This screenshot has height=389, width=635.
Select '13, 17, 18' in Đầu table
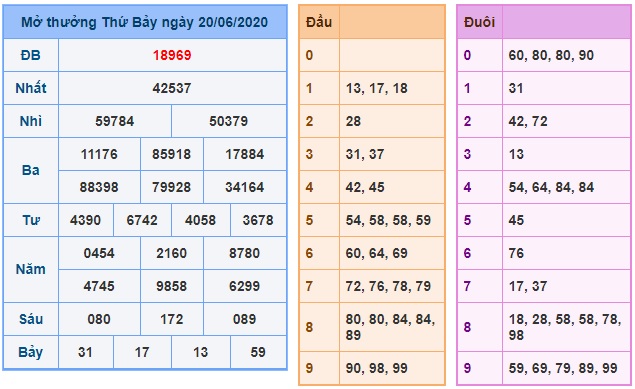tap(377, 88)
